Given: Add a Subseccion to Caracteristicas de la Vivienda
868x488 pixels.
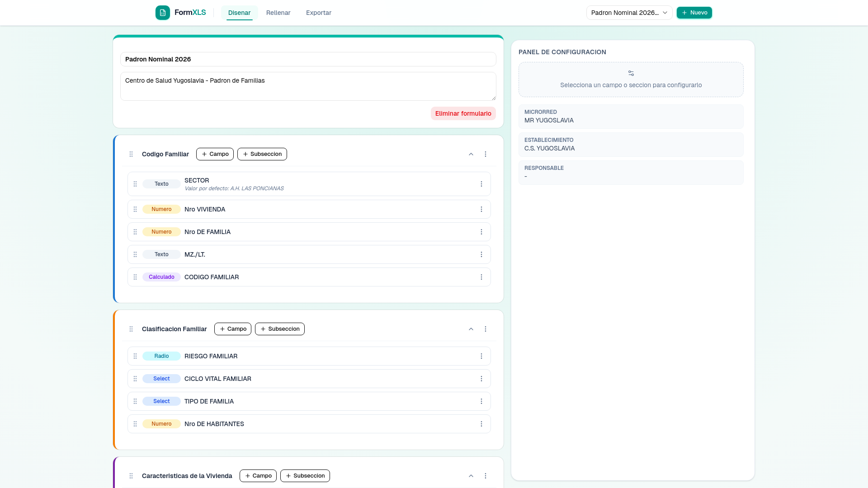Looking at the screenshot, I should point(305,476).
